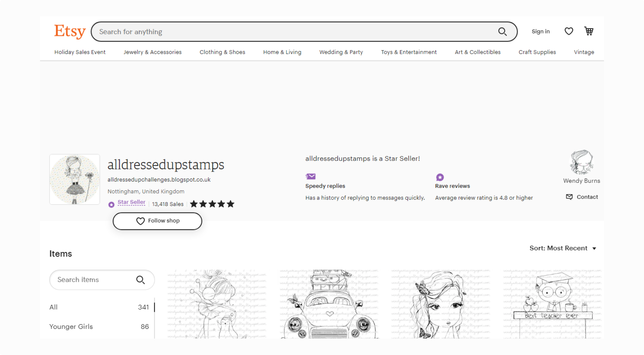Open Art & Collectibles category

(478, 52)
